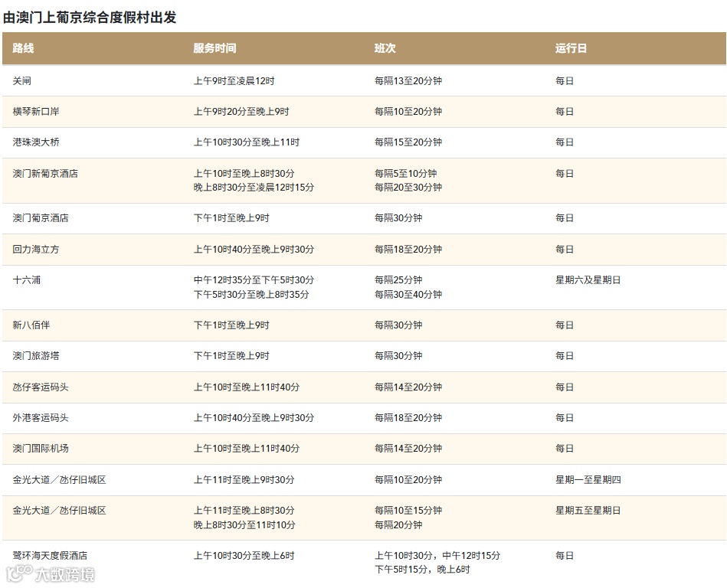This screenshot has width=727, height=588.
Task: Select the 回力海立方 route cell
Action: point(36,250)
